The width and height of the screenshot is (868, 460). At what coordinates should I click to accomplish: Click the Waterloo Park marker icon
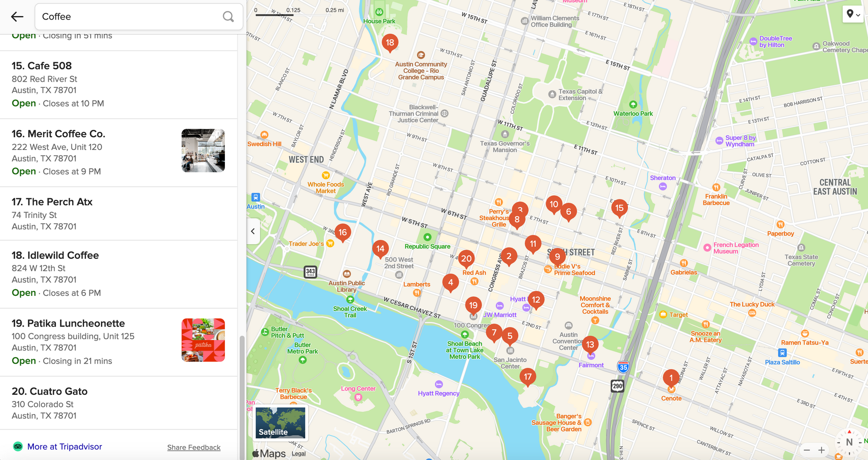[633, 105]
